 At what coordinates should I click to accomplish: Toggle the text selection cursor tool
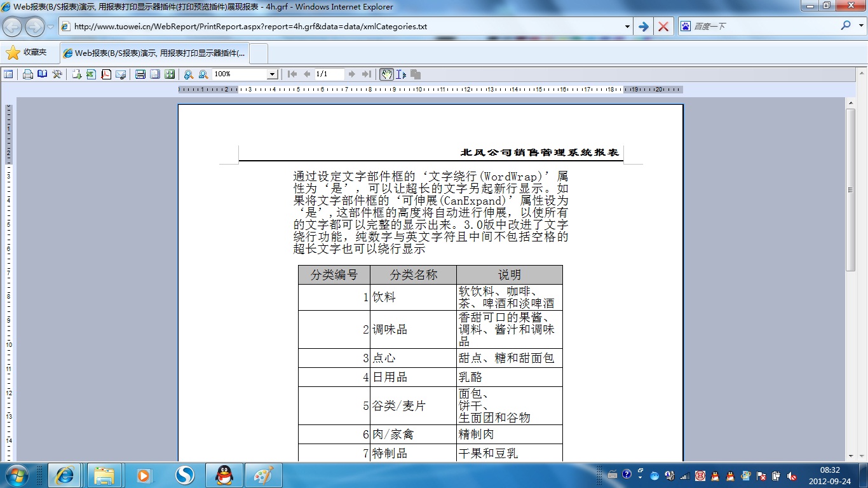click(x=401, y=74)
